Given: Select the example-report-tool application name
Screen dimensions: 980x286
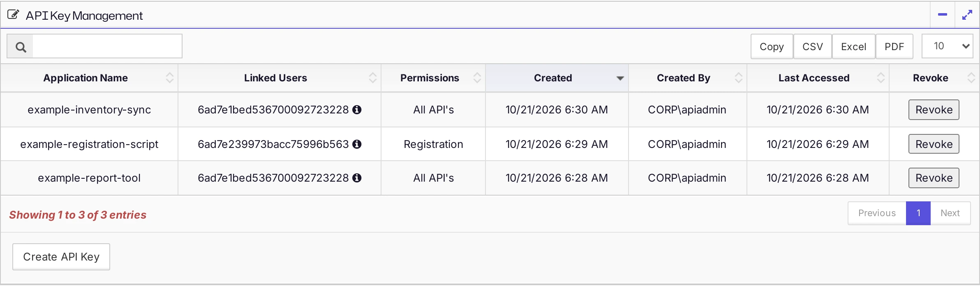Looking at the screenshot, I should click(89, 178).
